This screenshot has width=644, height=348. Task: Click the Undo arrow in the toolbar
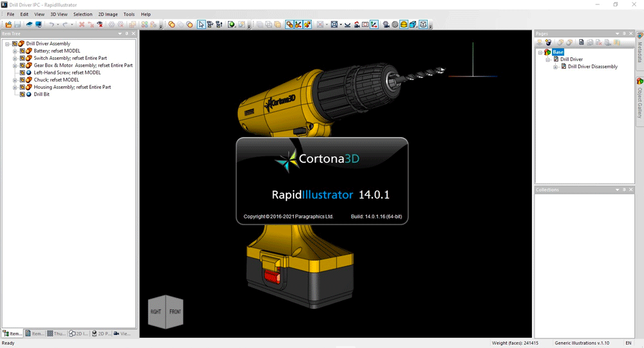52,24
